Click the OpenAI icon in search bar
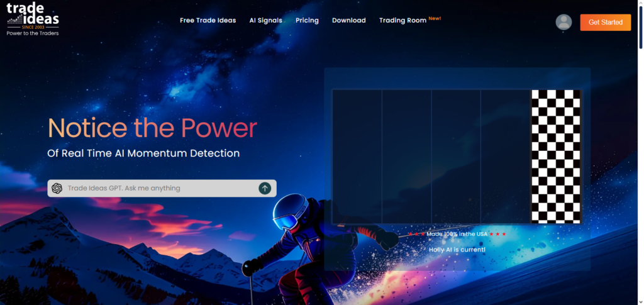Screen dimensions: 644x305 click(57, 188)
